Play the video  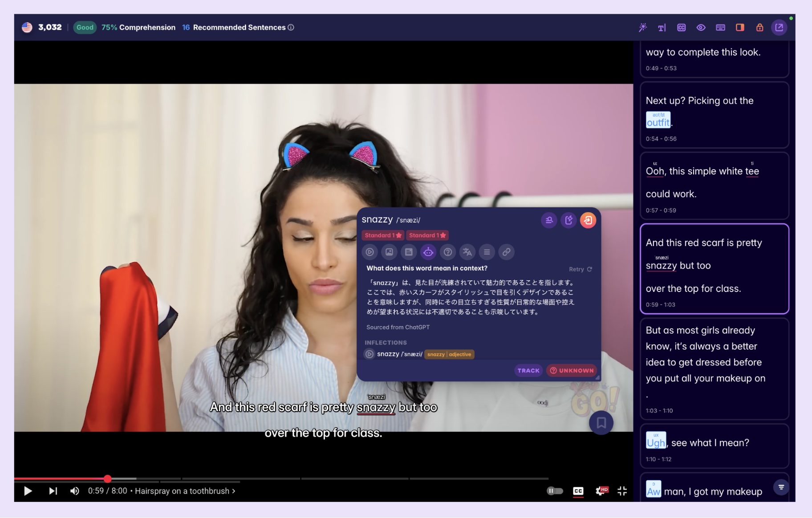click(28, 491)
